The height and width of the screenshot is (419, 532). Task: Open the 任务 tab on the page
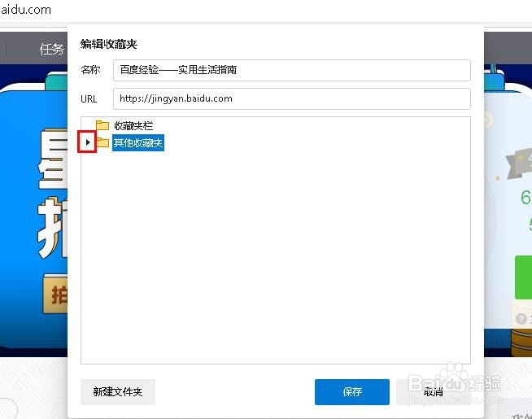point(51,49)
